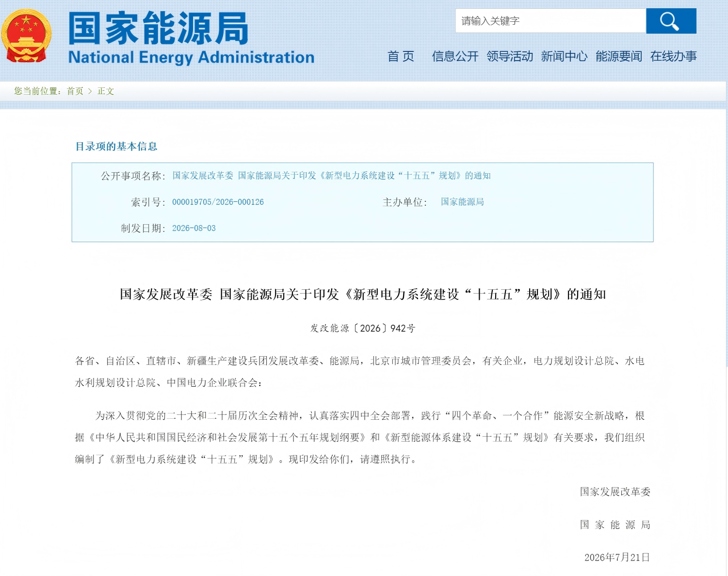
Task: Click the 主办单位 value 国家能源局
Action: point(462,202)
